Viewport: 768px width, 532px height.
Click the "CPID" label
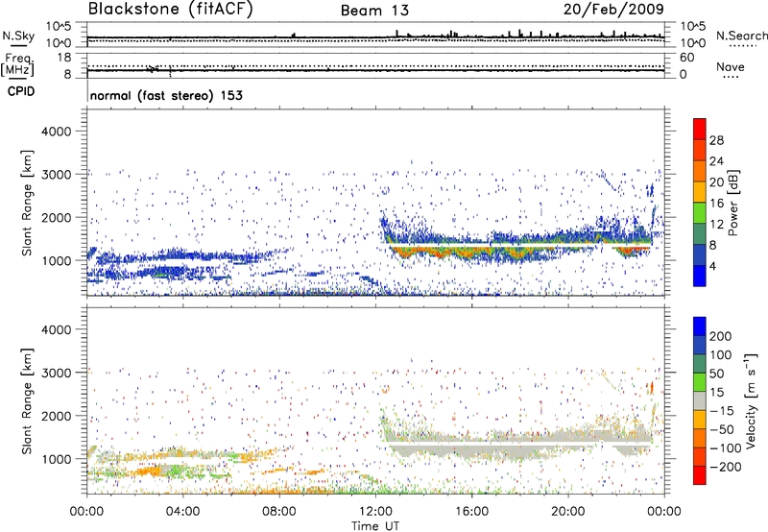[x=21, y=91]
